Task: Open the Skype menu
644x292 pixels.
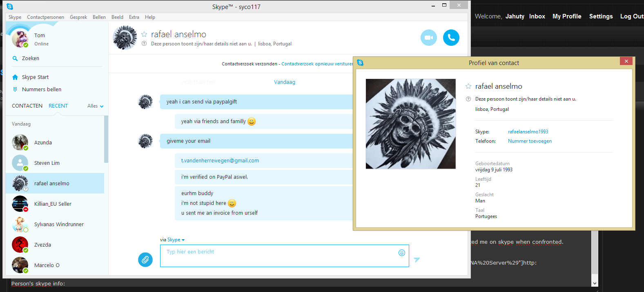Action: coord(15,17)
